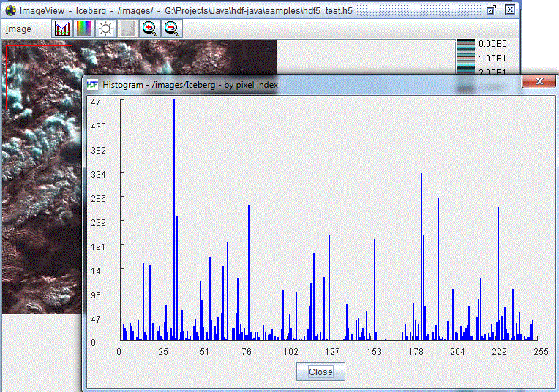This screenshot has height=392, width=559.
Task: Click the ImageView globe icon
Action: [10, 10]
